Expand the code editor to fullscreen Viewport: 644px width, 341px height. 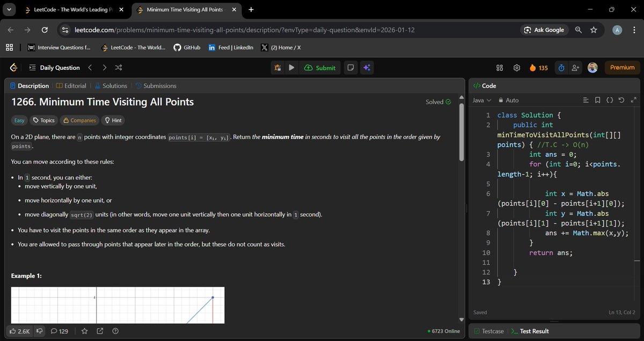pos(634,100)
